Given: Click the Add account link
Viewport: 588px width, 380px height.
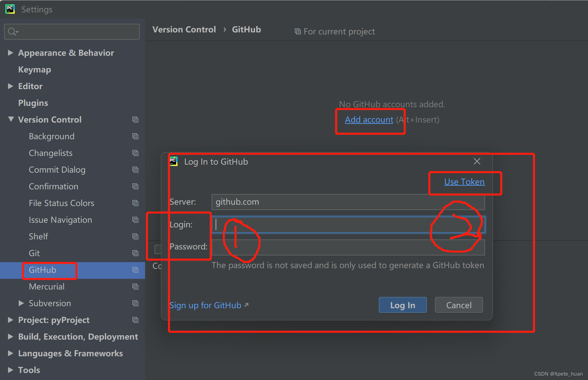Looking at the screenshot, I should click(x=369, y=120).
